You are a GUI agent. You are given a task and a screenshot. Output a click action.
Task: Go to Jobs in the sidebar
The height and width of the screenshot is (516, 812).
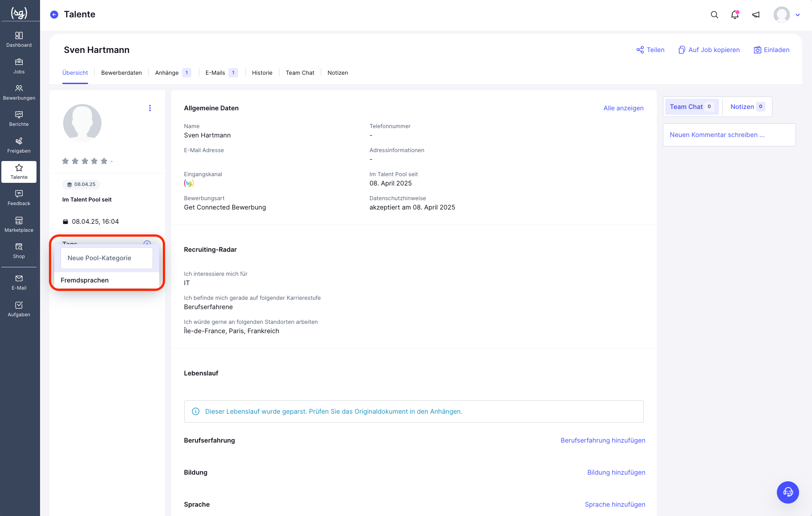(19, 66)
